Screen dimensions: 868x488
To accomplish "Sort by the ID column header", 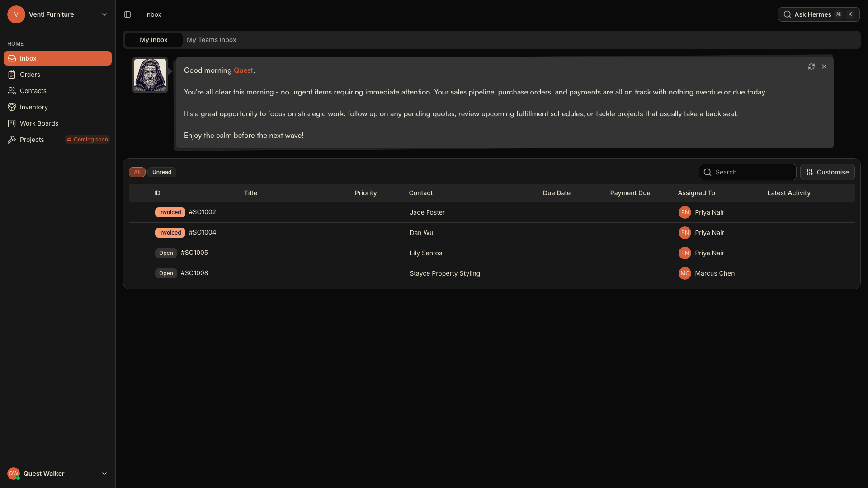I will [157, 193].
